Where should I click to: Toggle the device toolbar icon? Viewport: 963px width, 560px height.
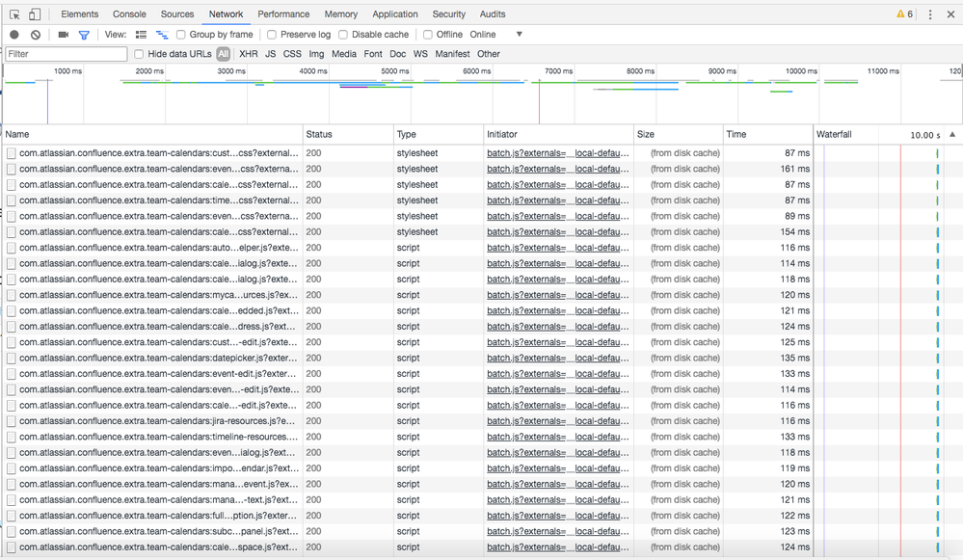coord(35,14)
